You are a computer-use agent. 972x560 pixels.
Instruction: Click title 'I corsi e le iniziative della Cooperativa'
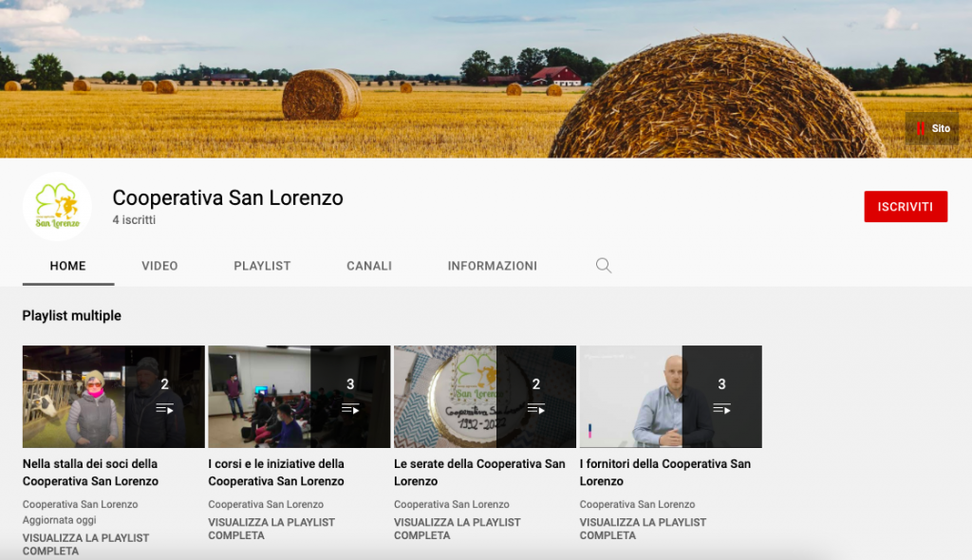point(276,472)
